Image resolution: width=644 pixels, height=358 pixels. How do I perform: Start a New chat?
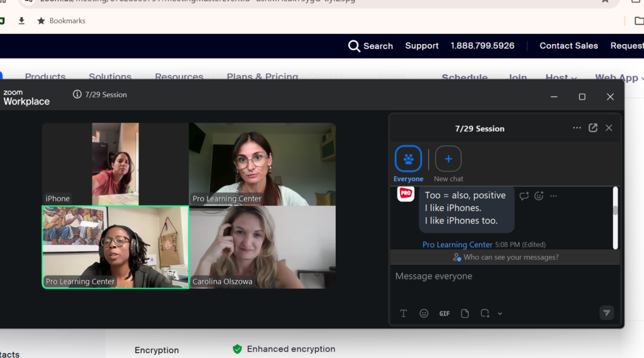tap(448, 164)
